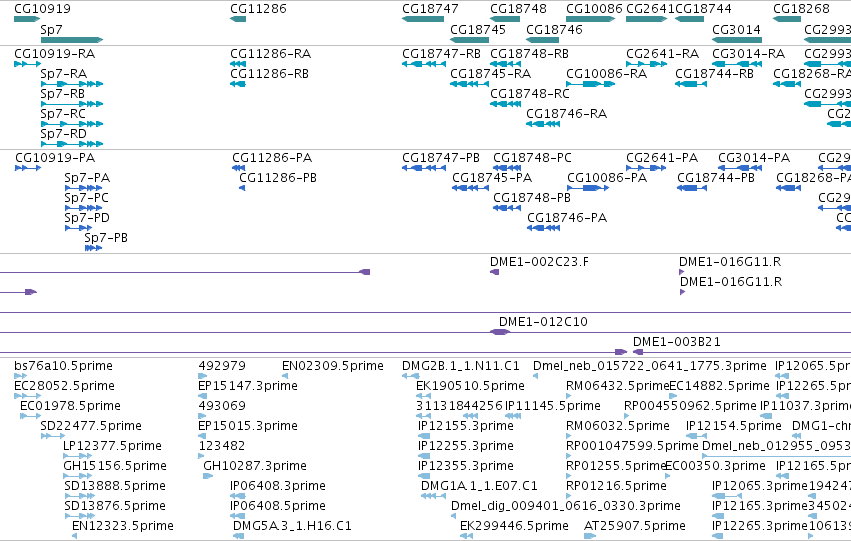Select the EK190510.5prime EST label

471,386
